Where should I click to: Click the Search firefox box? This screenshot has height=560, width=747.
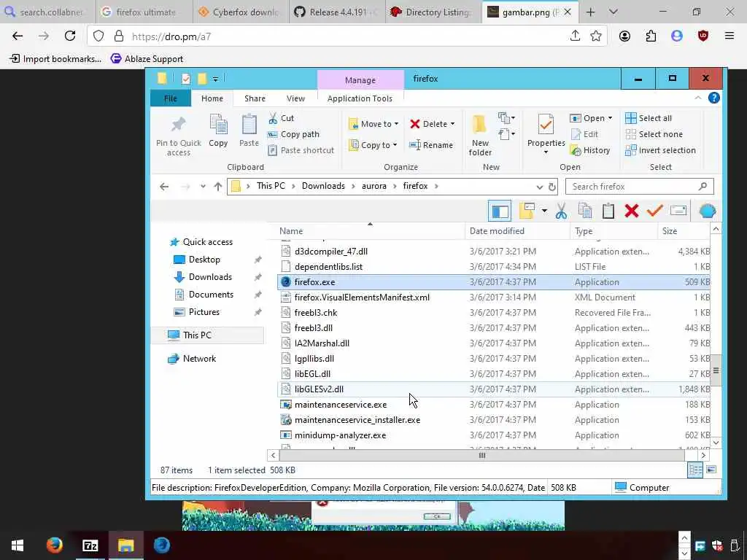[639, 187]
